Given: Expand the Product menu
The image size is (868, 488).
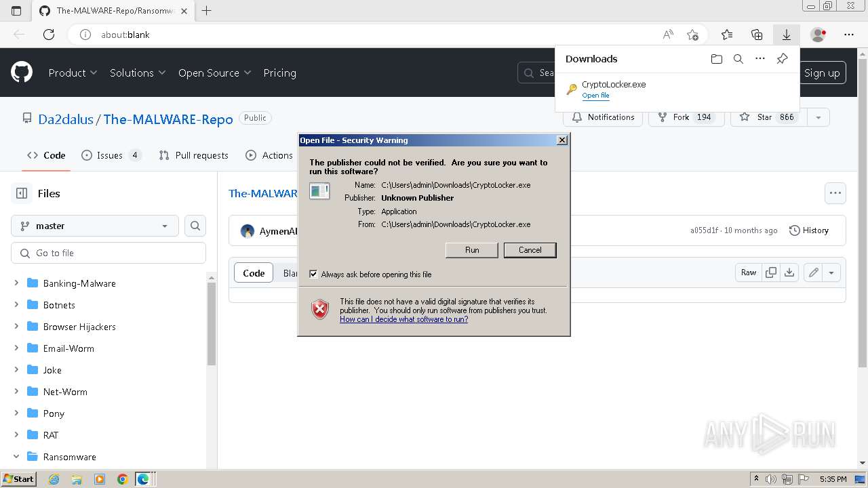Looking at the screenshot, I should tap(73, 73).
